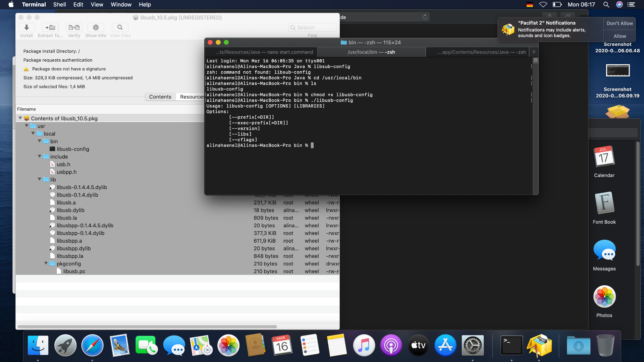Image resolution: width=644 pixels, height=362 pixels.
Task: Switch to /usr/local/bin zsh terminal tab
Action: click(x=371, y=52)
